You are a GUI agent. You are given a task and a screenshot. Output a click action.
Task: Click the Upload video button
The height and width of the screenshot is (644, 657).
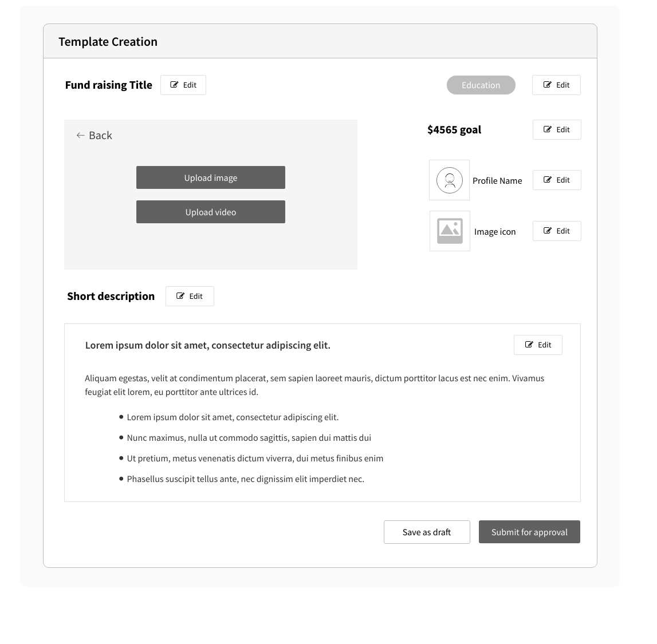point(210,212)
